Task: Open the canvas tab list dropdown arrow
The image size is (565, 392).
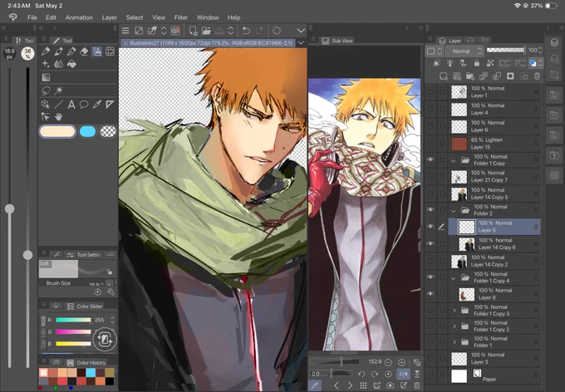Action: 301,43
